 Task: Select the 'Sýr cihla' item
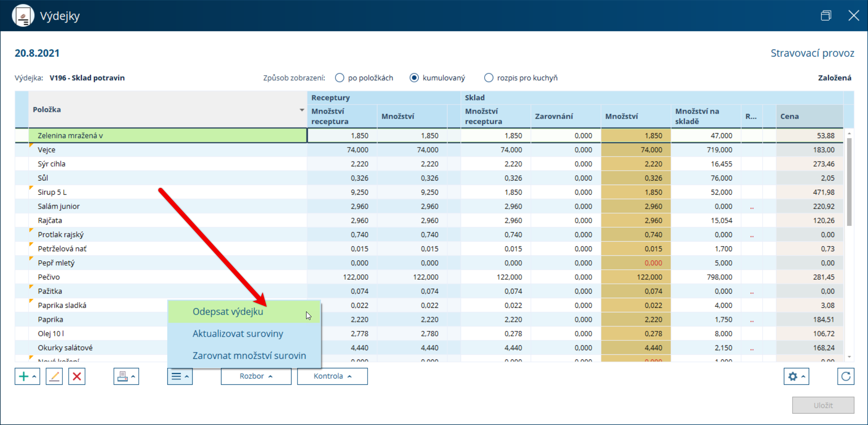pyautogui.click(x=168, y=164)
